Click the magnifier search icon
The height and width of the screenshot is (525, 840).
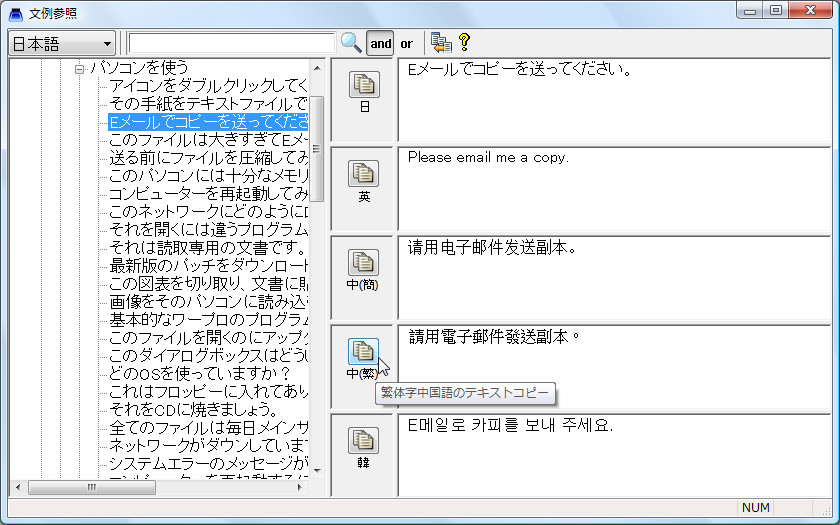tap(351, 43)
